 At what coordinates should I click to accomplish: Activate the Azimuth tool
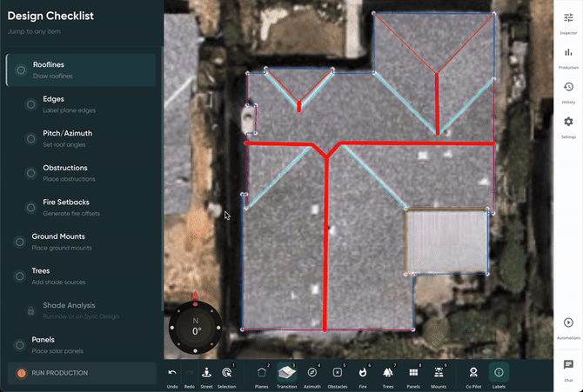[x=312, y=375]
